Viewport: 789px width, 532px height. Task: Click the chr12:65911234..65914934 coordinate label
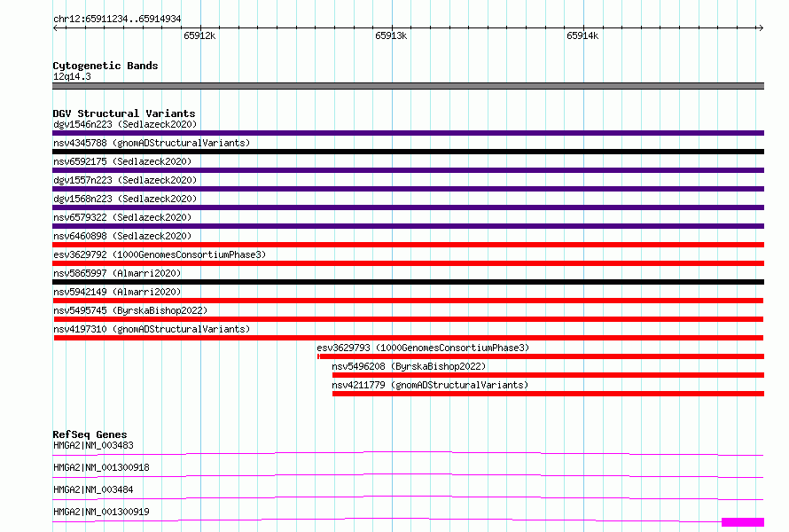(x=117, y=20)
